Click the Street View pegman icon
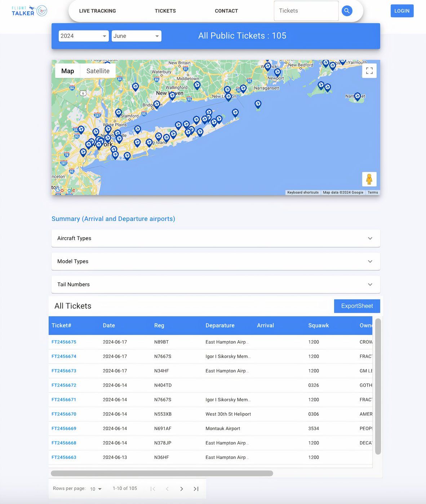 (x=369, y=179)
